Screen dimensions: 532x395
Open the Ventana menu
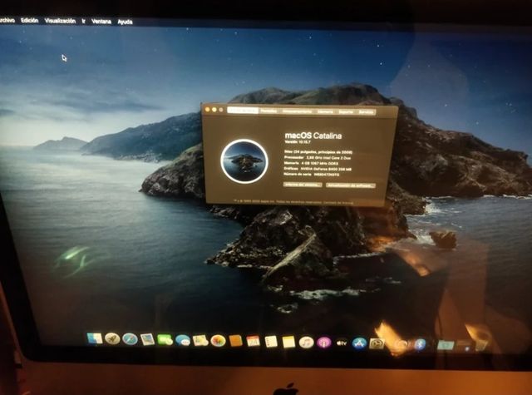point(101,22)
